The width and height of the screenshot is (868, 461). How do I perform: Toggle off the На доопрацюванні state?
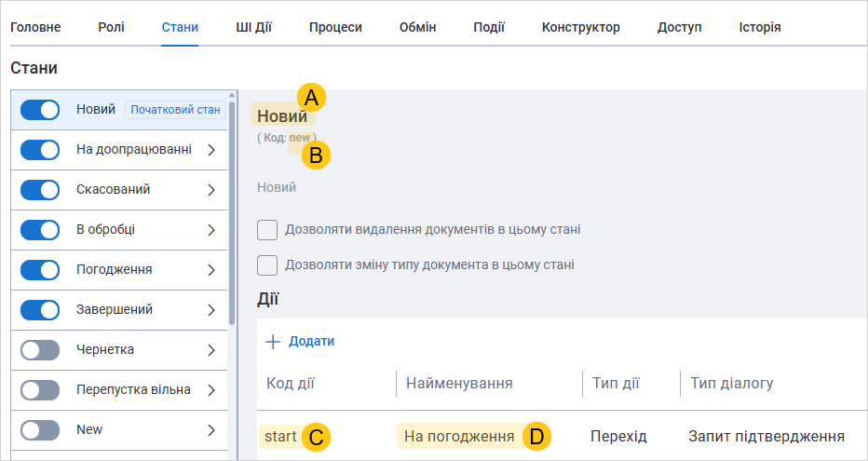tap(40, 150)
